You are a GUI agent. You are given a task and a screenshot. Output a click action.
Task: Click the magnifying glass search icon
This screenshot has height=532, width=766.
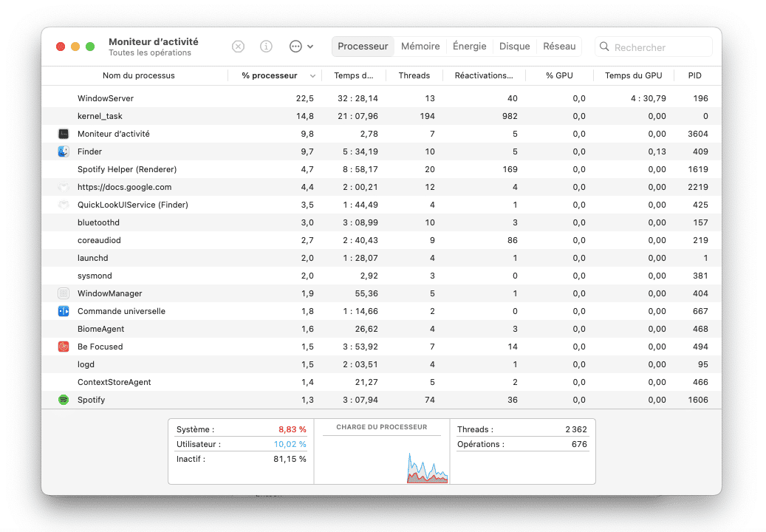click(604, 47)
